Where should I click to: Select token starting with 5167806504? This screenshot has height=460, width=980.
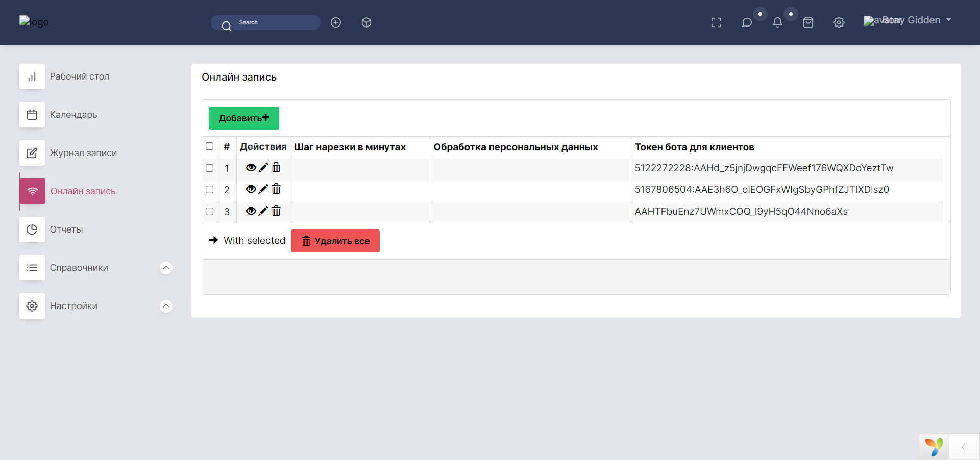tap(762, 190)
